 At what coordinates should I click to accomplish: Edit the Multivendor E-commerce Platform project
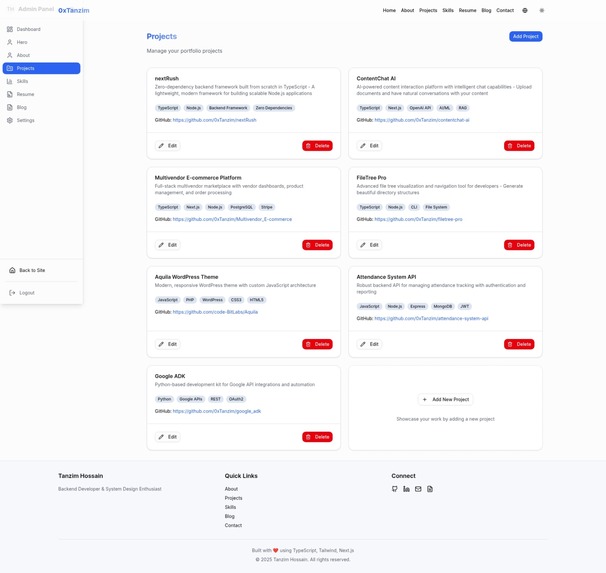(168, 245)
